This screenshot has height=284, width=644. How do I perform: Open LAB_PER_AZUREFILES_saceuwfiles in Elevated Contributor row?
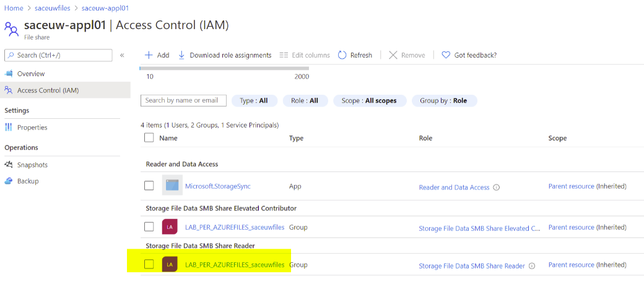[235, 227]
